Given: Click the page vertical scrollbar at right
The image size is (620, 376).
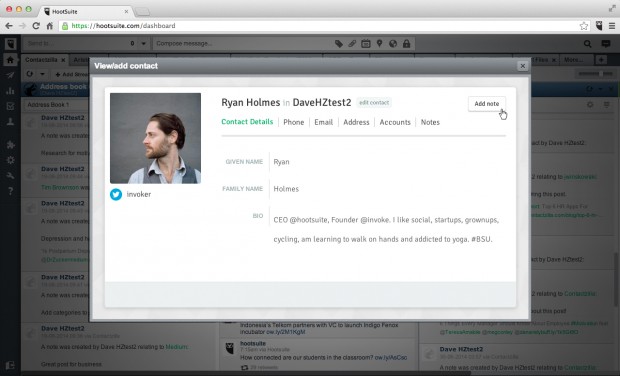Looking at the screenshot, I should coord(616,279).
